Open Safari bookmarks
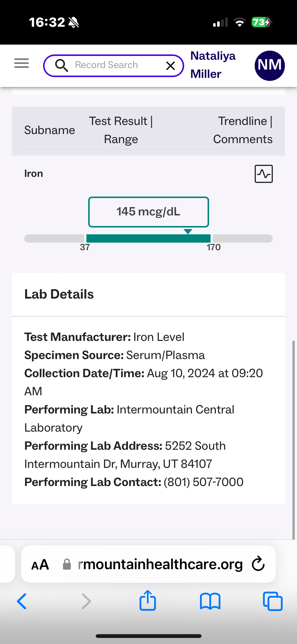297x644 pixels. [x=210, y=601]
